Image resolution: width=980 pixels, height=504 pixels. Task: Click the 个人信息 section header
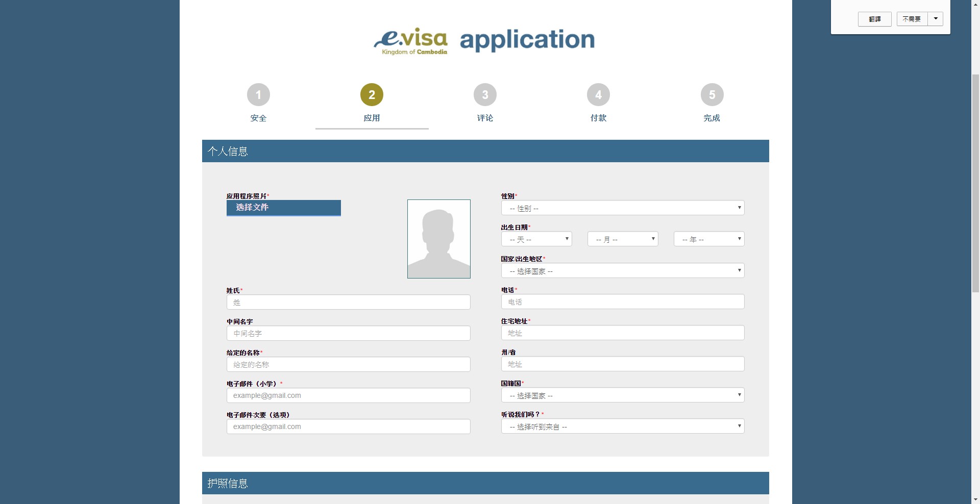485,151
